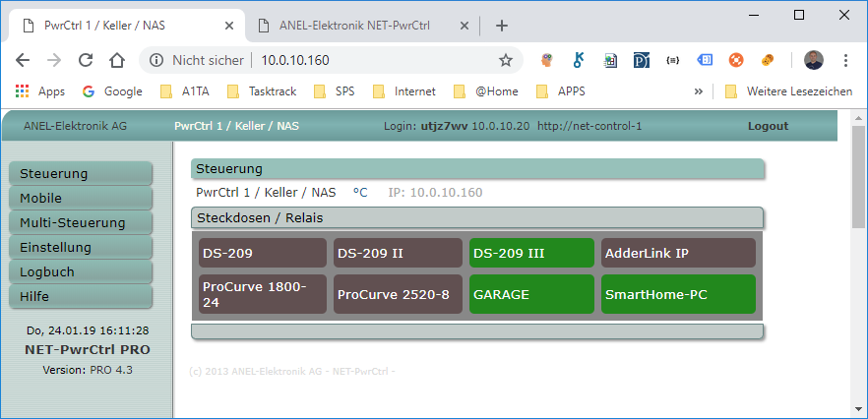Open the brain-head extension icon
Screen dimensions: 868x419
[547, 60]
